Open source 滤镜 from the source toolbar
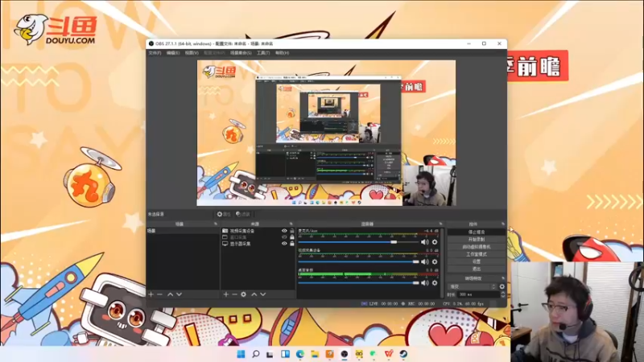644x362 pixels. [243, 214]
